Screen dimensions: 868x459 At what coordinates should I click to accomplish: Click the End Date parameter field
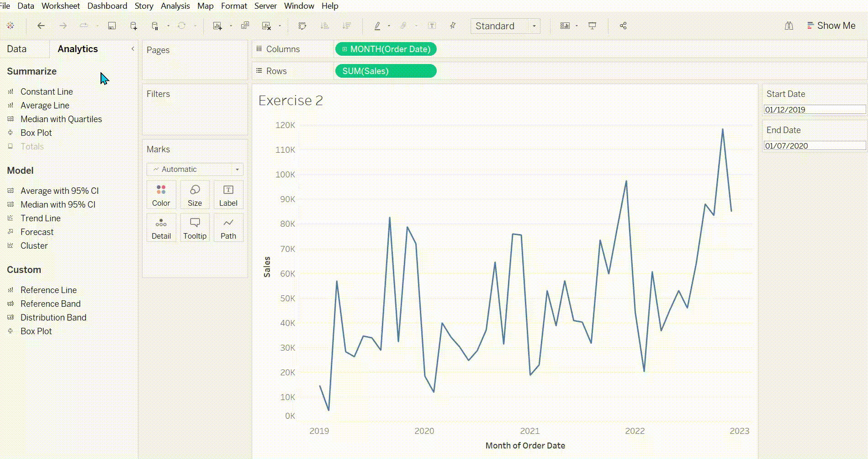pos(815,146)
